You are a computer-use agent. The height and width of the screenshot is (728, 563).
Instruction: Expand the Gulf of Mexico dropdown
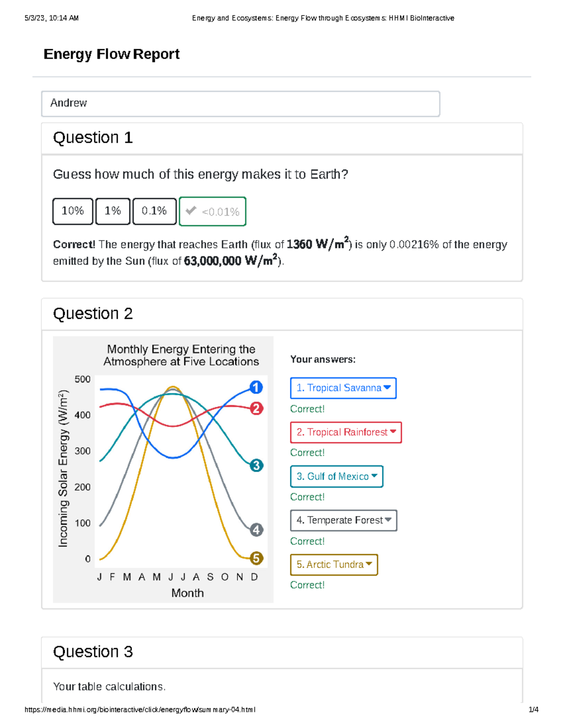pyautogui.click(x=336, y=476)
